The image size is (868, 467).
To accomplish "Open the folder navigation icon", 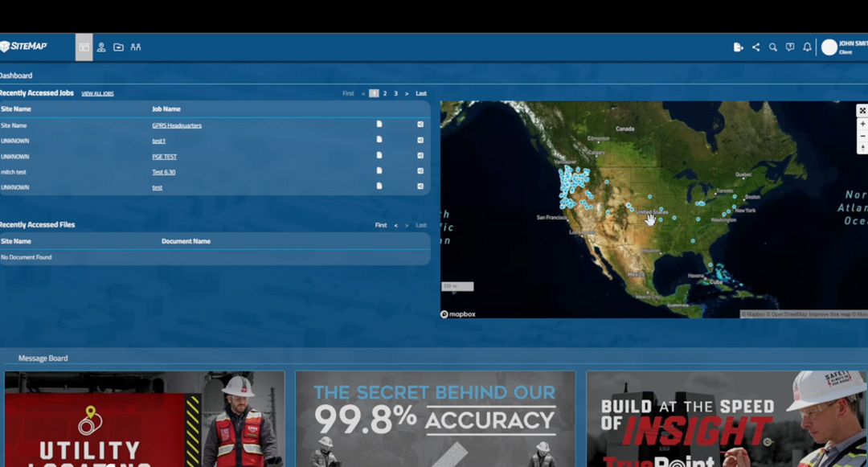I will (118, 47).
